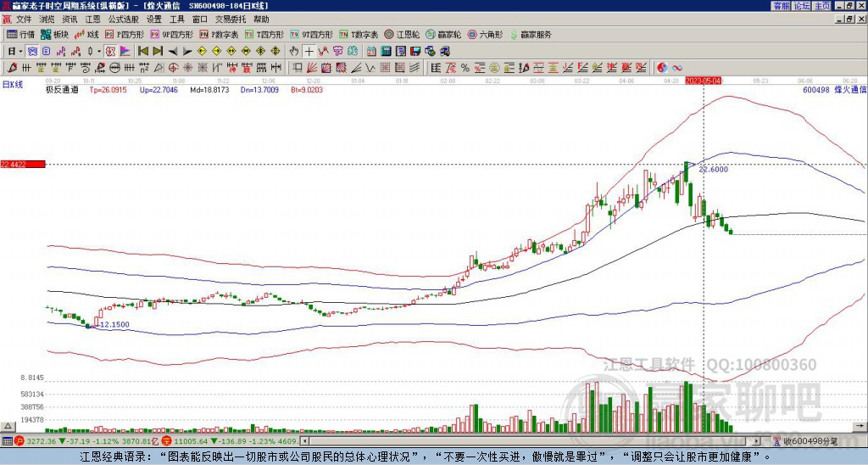The width and height of the screenshot is (868, 465).
Task: Click the gold 金 circle icon
Action: pos(494,68)
